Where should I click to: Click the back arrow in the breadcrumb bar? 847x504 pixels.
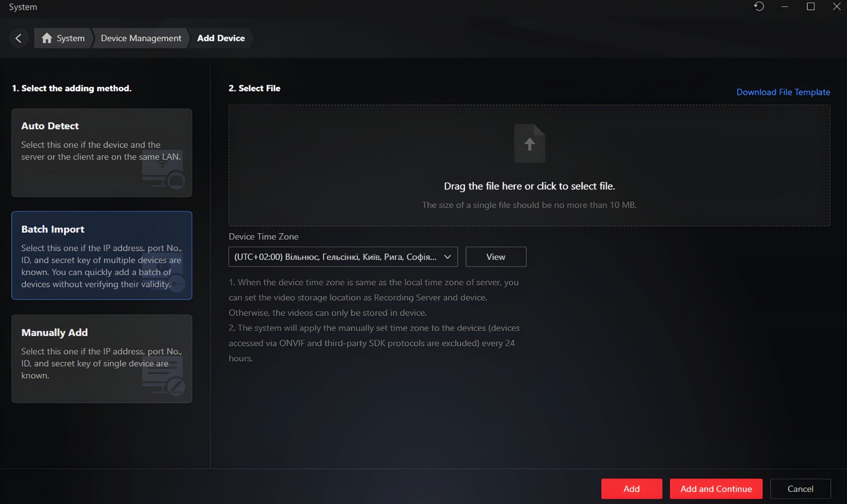(19, 38)
